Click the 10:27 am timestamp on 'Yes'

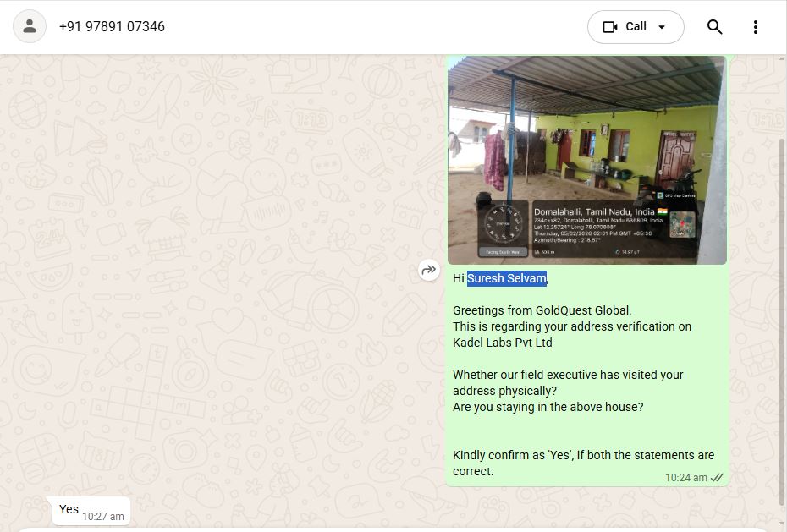103,517
